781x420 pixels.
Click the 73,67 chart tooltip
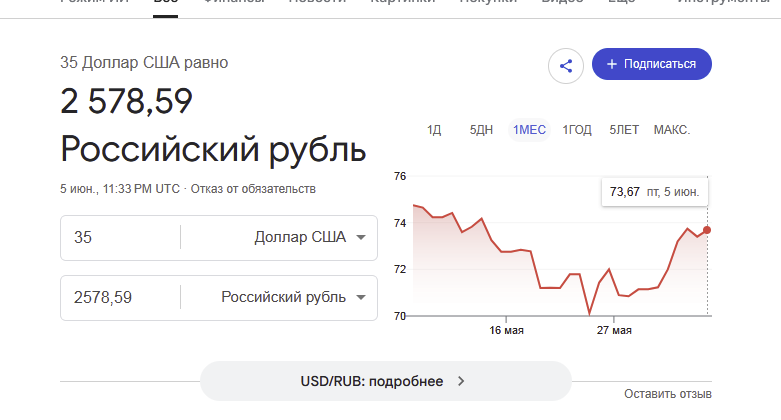tap(654, 192)
